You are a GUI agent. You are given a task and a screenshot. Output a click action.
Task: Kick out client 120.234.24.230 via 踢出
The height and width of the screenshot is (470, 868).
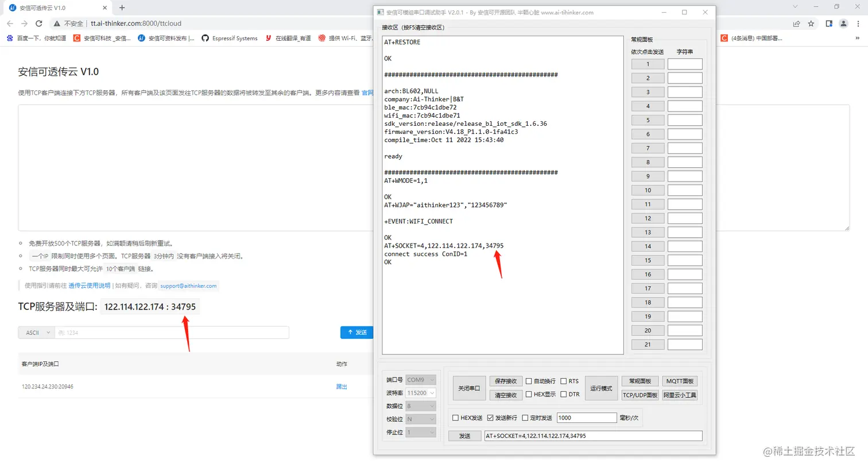click(342, 387)
